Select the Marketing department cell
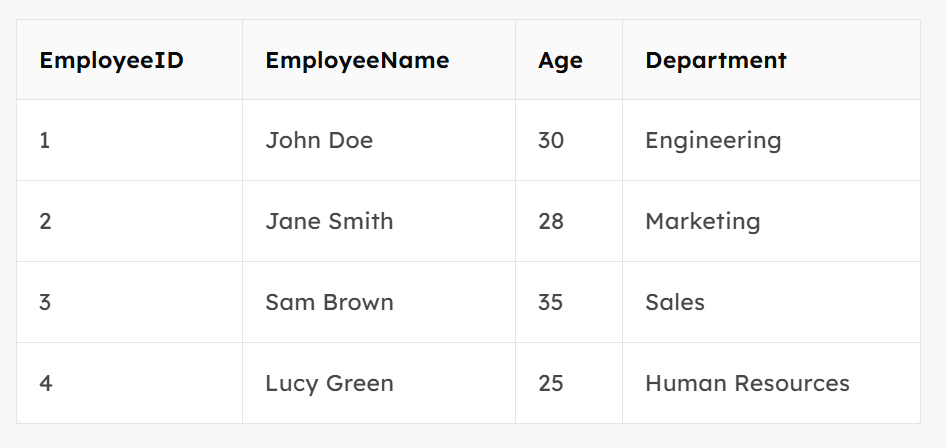 771,221
